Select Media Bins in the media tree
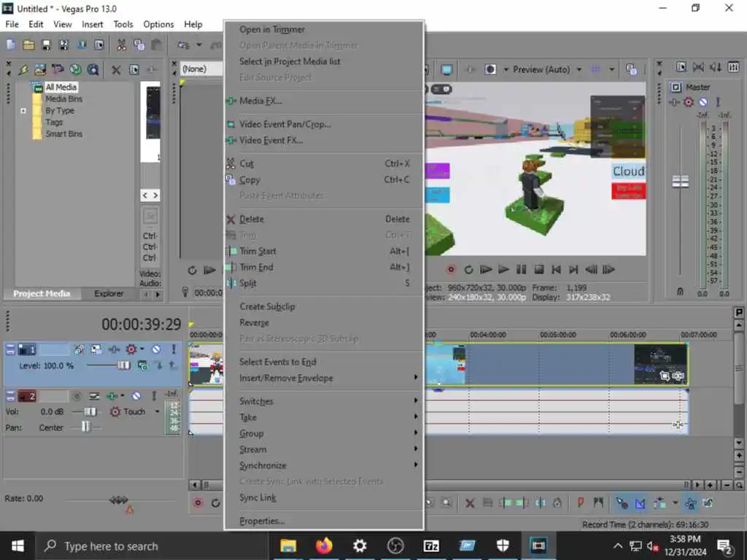Screen dimensions: 747x560 (x=64, y=99)
